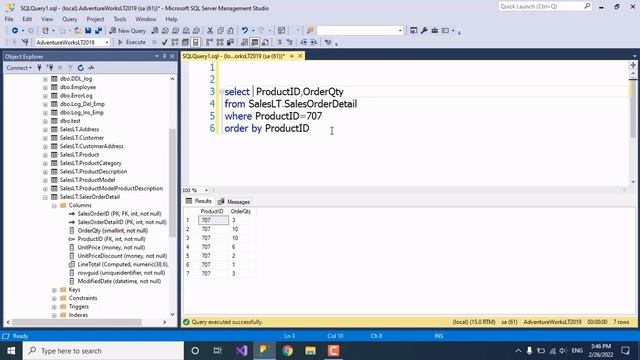Click the Decrease Indent icon
Viewport: 640px width, 360px height.
(304, 42)
